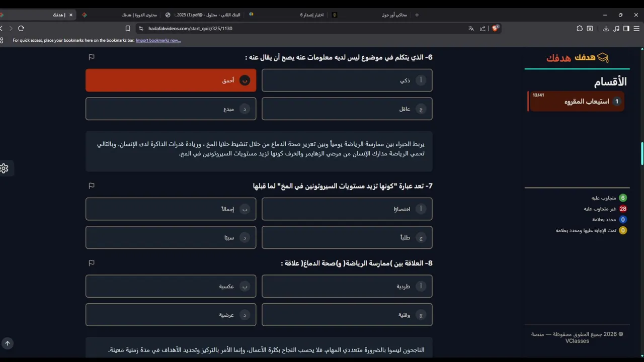Open Brave Shields lion icon
644x362 pixels.
coord(495,29)
